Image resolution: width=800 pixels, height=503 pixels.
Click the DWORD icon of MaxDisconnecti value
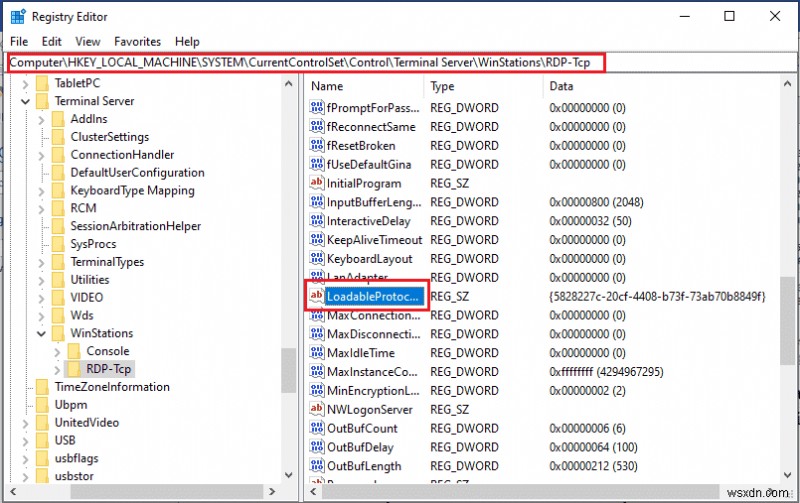click(317, 334)
